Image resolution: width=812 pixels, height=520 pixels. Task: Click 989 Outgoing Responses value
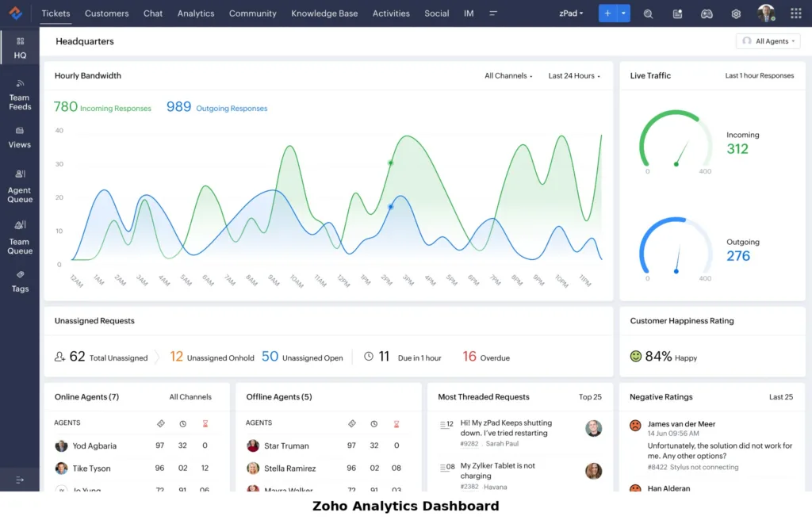[178, 106]
